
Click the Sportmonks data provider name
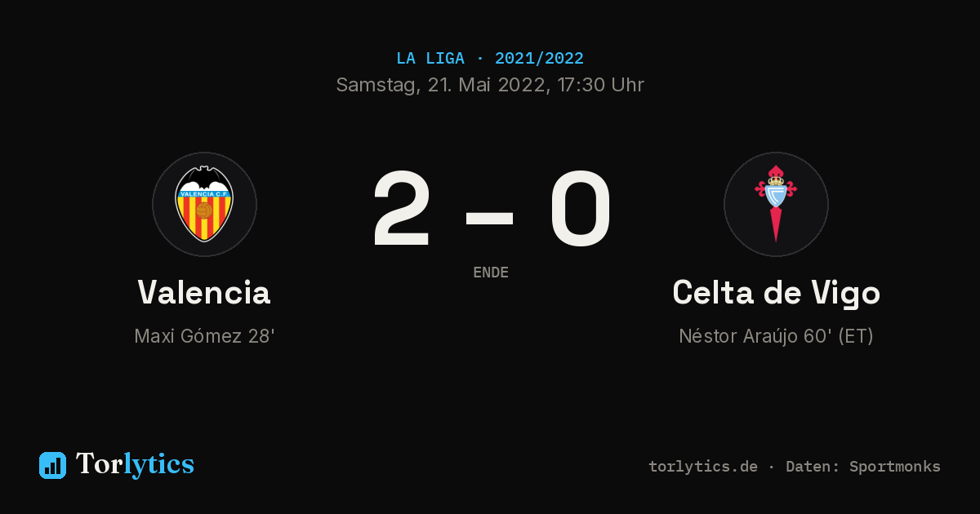pos(895,467)
